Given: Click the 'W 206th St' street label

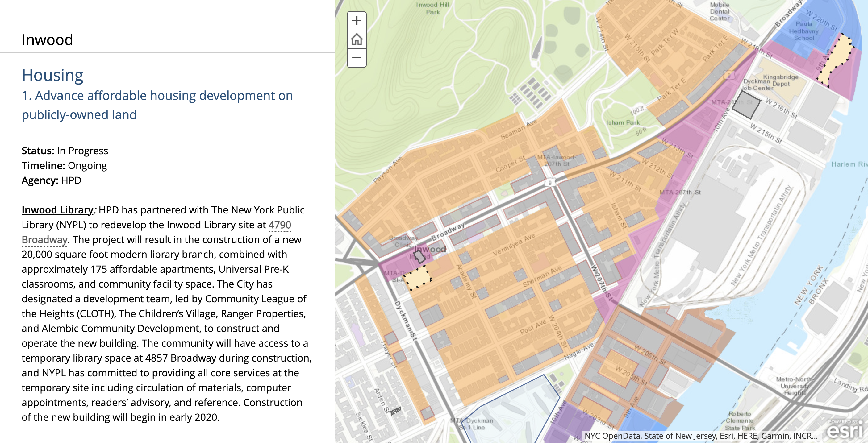Looking at the screenshot, I should pyautogui.click(x=650, y=355).
